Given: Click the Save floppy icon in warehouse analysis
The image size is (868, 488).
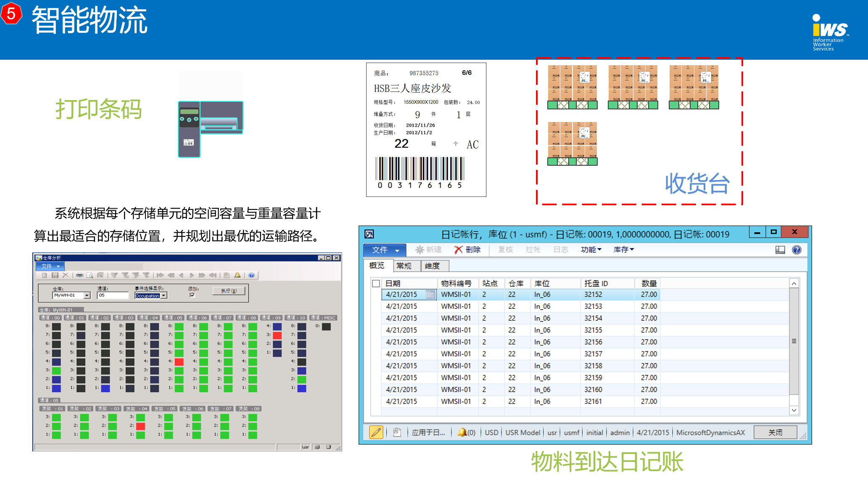Looking at the screenshot, I should [x=55, y=275].
